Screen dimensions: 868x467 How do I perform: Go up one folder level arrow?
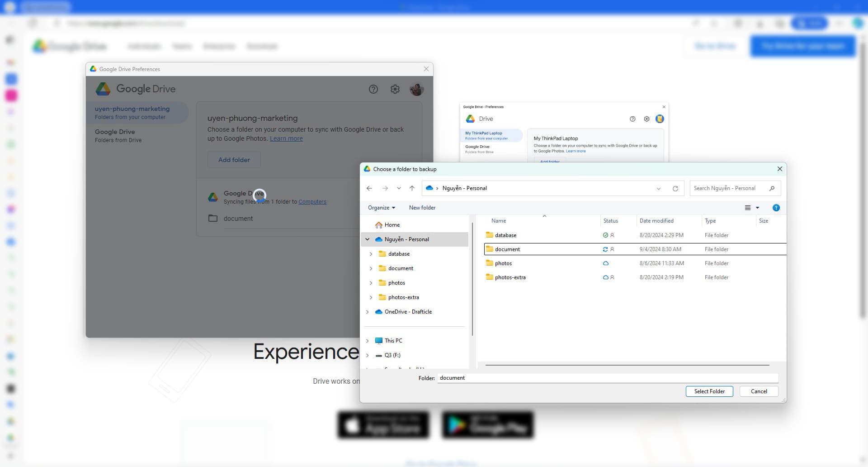click(412, 188)
